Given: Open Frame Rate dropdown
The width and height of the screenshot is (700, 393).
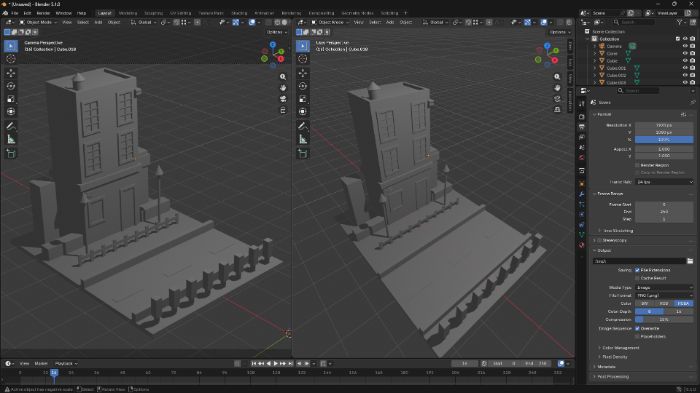Looking at the screenshot, I should [x=664, y=182].
